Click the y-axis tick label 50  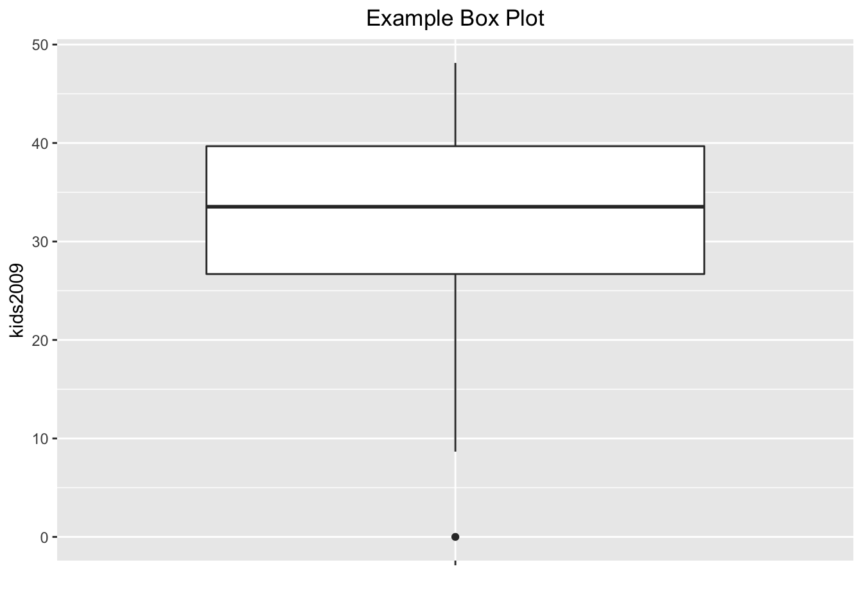(40, 45)
